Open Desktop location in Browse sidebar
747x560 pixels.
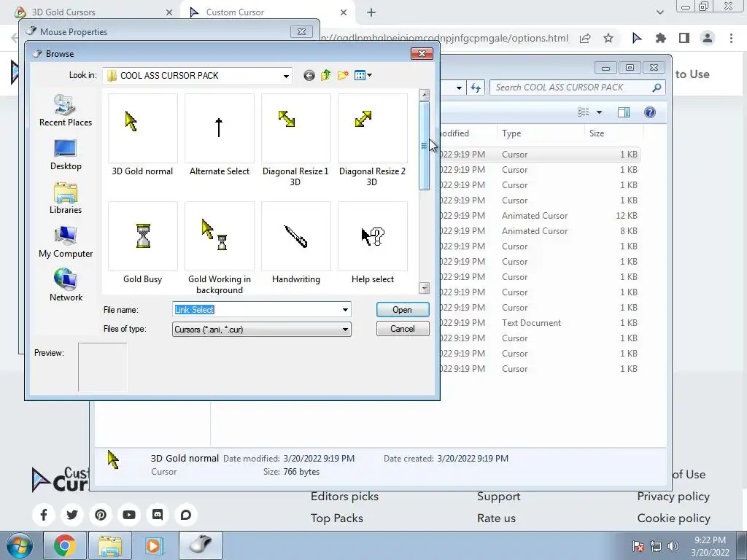tap(66, 155)
